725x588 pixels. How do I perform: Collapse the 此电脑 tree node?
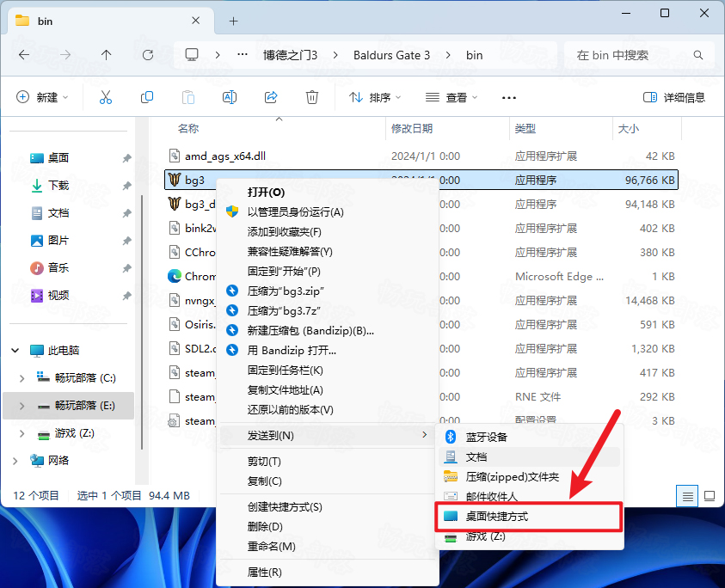(15, 351)
